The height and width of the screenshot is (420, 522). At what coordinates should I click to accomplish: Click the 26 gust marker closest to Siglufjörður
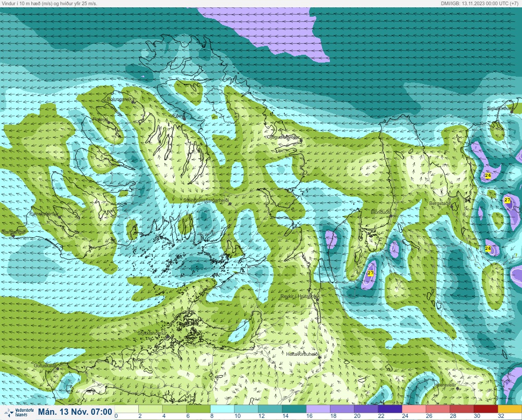(488, 175)
